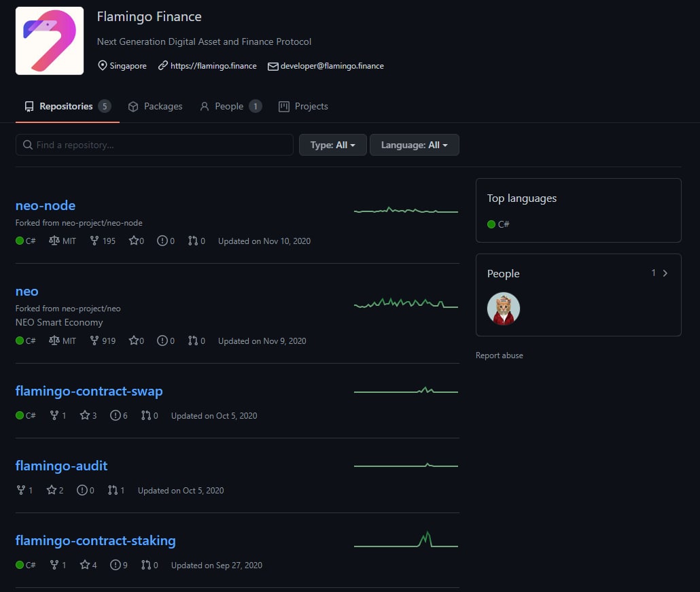Open the flamingo-contract-swap repository

coord(89,391)
